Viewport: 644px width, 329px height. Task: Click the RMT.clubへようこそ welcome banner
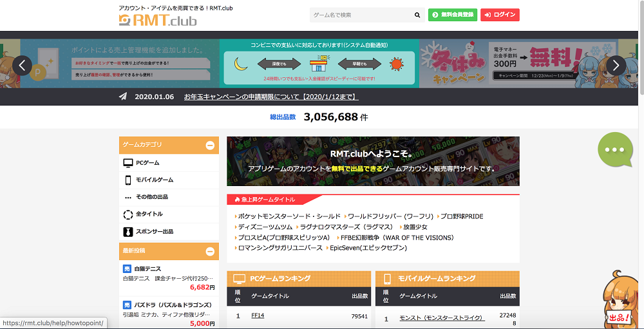tap(373, 162)
